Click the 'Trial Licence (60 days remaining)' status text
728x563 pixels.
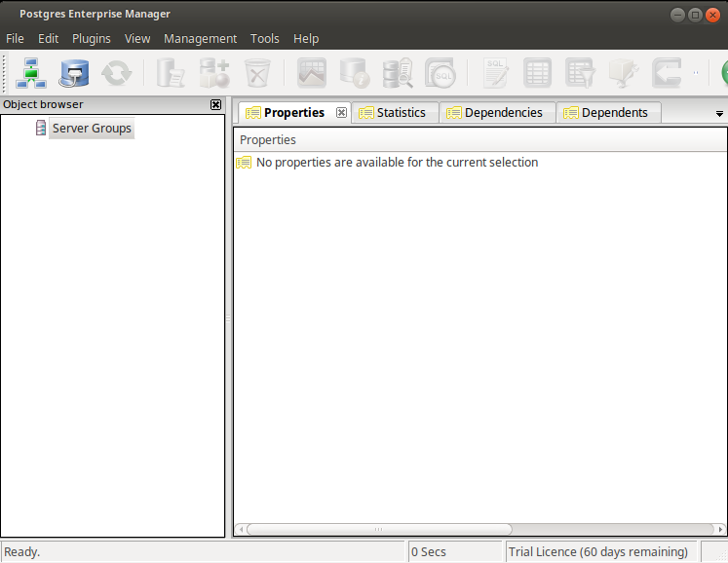[x=598, y=552]
